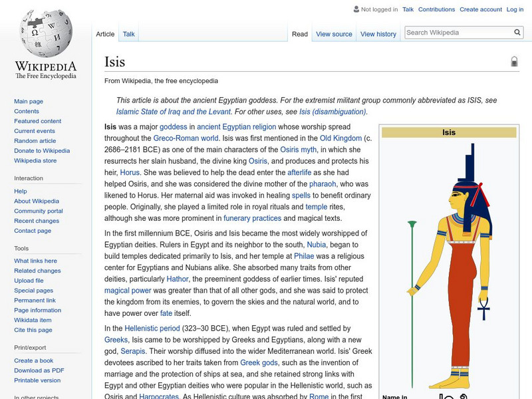Open the Serapis link
532x399 pixels.
tap(132, 351)
